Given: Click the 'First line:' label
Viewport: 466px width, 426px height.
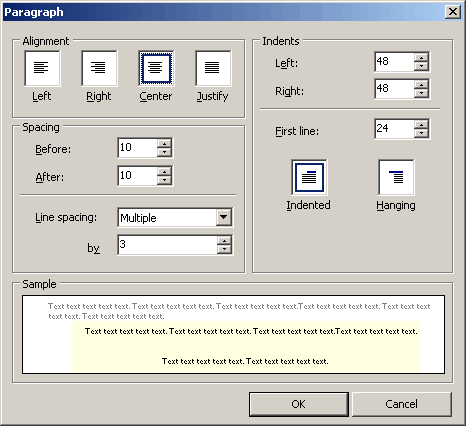Looking at the screenshot, I should tap(297, 131).
